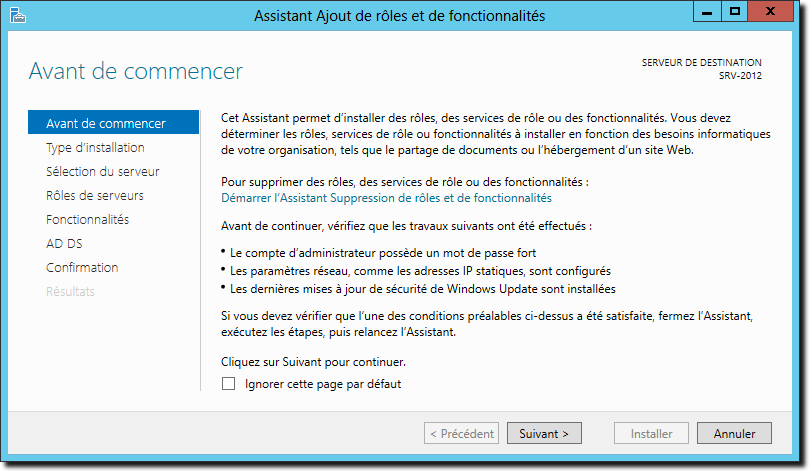The height and width of the screenshot is (471, 810).
Task: Maximize the wizard window
Action: pyautogui.click(x=735, y=11)
